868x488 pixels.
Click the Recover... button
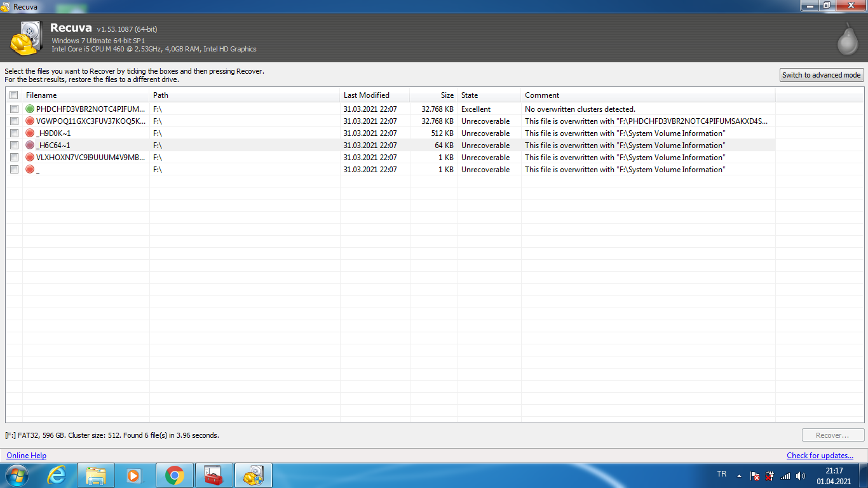tap(832, 435)
